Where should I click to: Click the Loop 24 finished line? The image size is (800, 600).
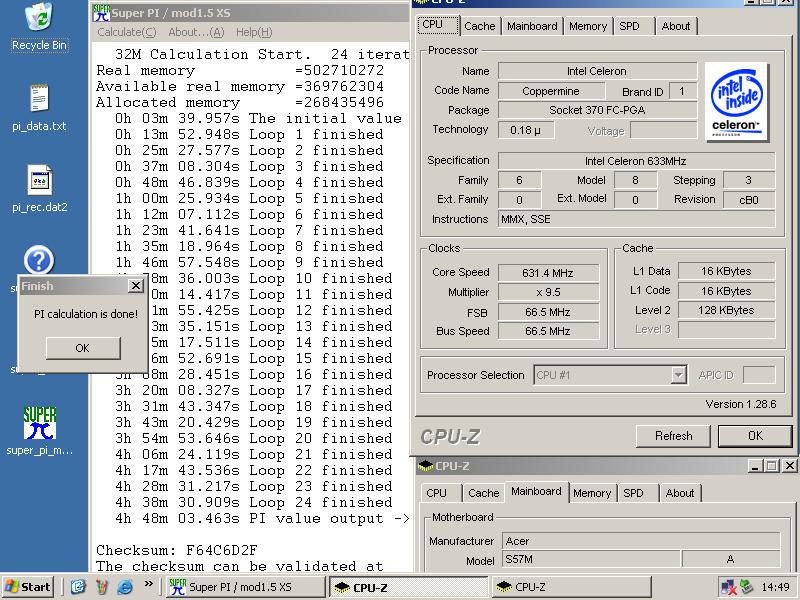(254, 503)
